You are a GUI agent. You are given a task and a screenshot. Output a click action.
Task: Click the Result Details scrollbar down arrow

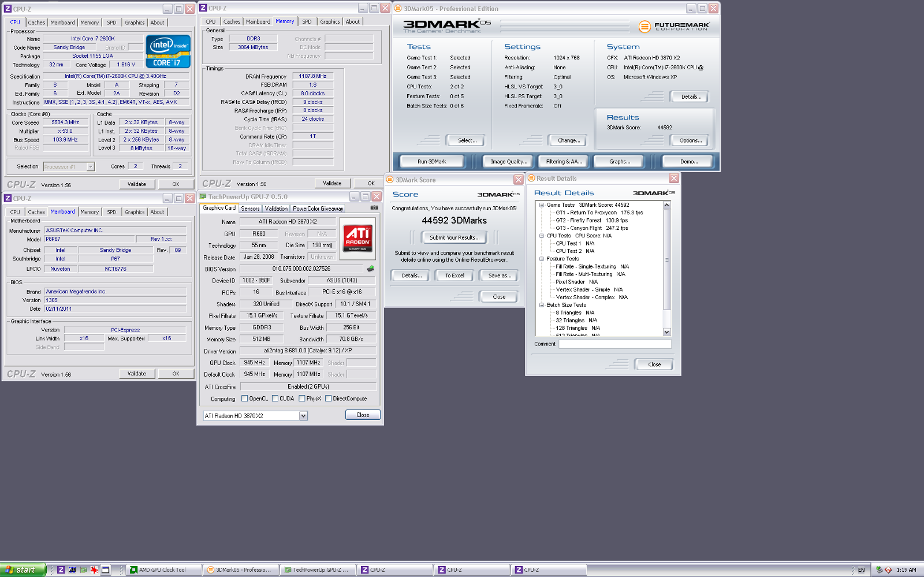click(667, 332)
